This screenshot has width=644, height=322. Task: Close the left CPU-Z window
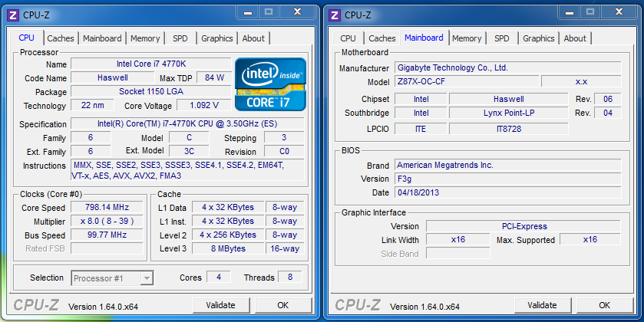point(297,12)
